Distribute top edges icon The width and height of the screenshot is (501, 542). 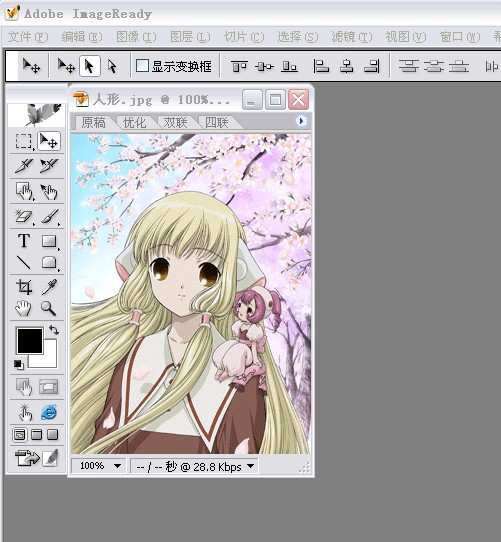(409, 66)
